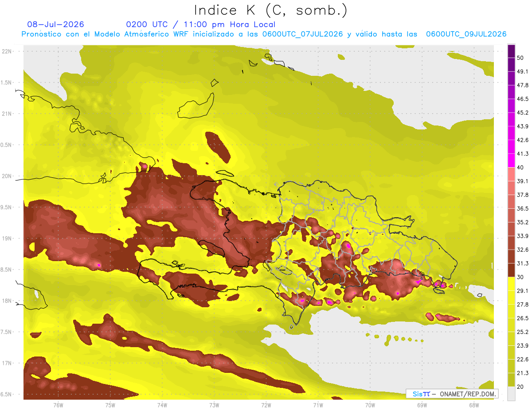This screenshot has height=411, width=532.
Task: Click the longitude label "76W"
Action: [x=58, y=405]
